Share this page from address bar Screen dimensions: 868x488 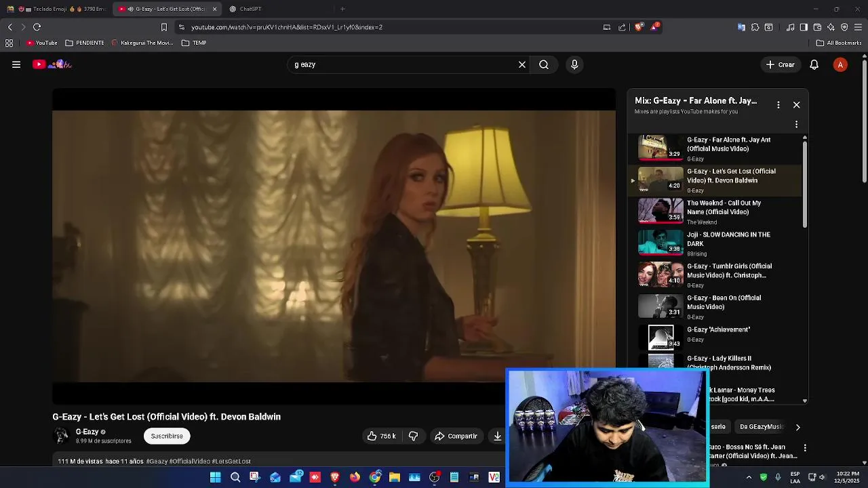click(622, 27)
